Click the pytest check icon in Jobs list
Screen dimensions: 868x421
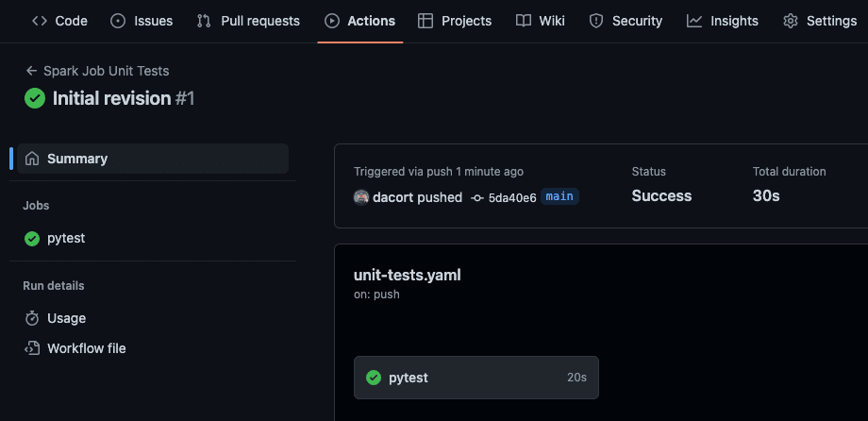[32, 239]
